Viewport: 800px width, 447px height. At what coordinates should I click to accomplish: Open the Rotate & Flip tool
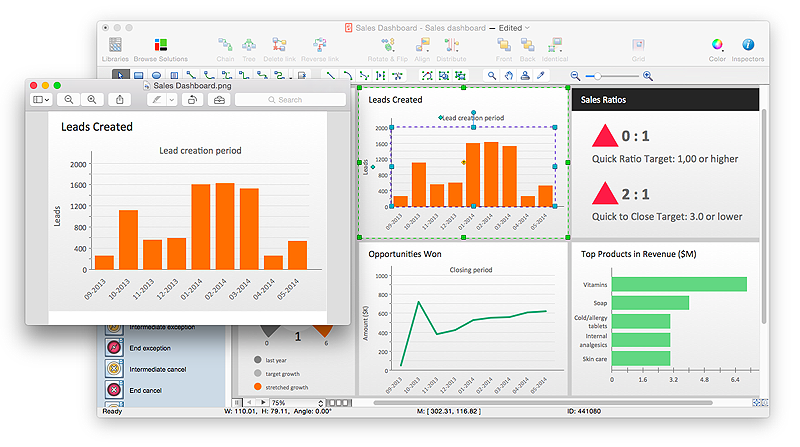coord(388,49)
